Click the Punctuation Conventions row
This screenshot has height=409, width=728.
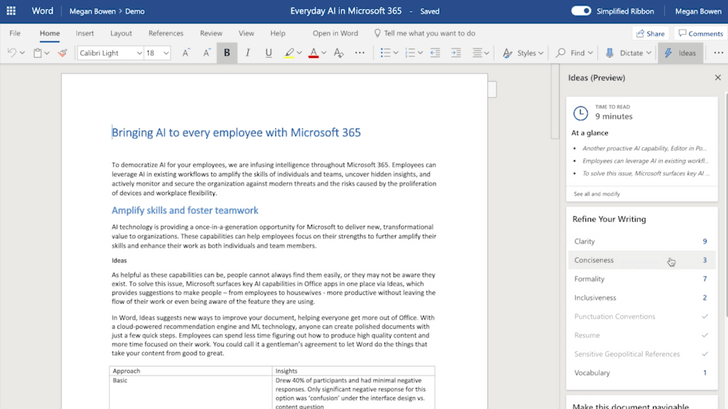tap(641, 316)
